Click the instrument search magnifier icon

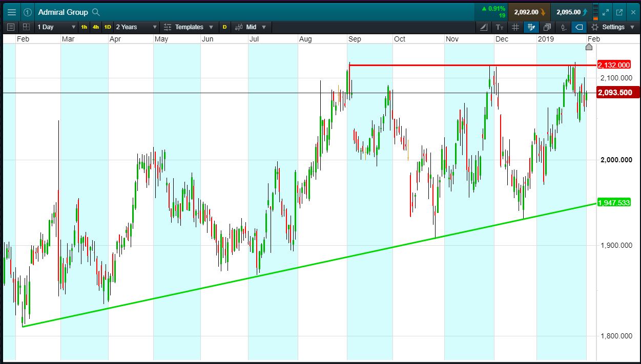[x=96, y=12]
